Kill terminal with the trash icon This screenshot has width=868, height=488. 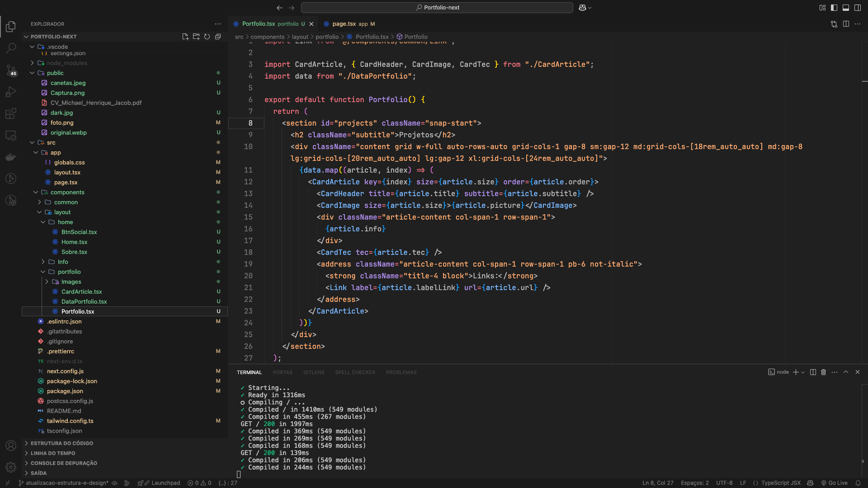click(x=823, y=372)
